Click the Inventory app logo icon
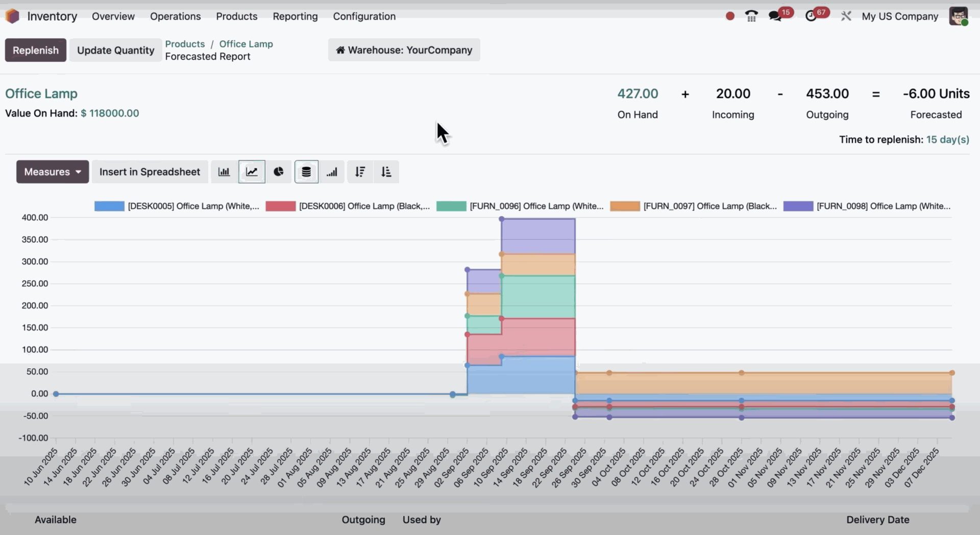This screenshot has width=980, height=535. click(12, 16)
